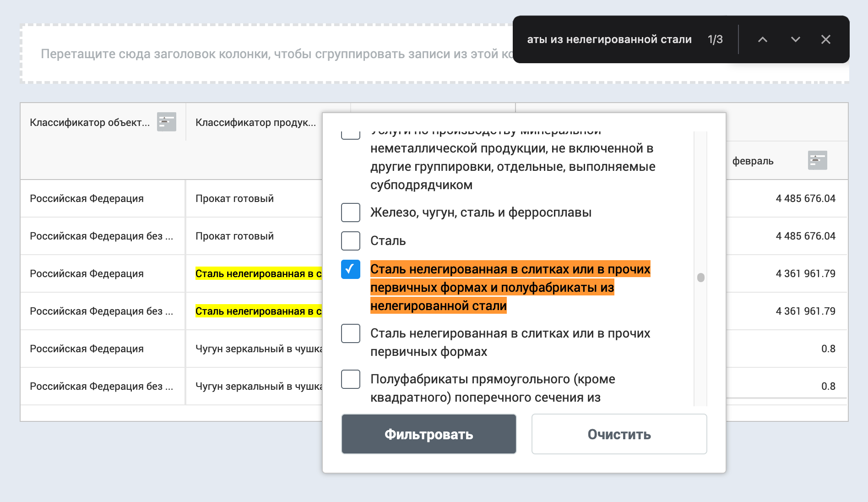Viewport: 868px width, 502px height.
Task: Select the value 4 361 961.79
Action: 805,273
